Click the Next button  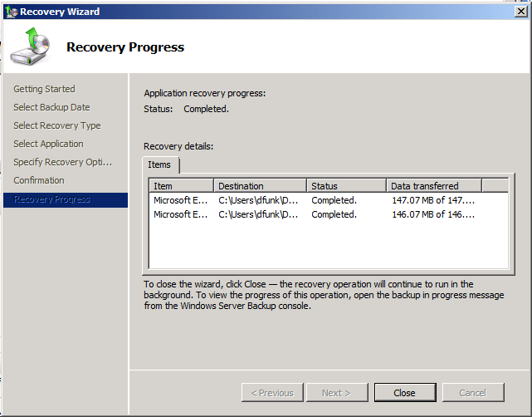point(337,393)
